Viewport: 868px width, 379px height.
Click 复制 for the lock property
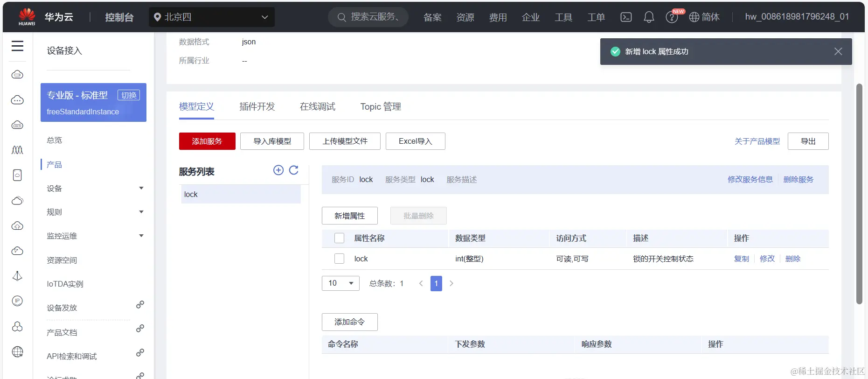click(x=741, y=259)
